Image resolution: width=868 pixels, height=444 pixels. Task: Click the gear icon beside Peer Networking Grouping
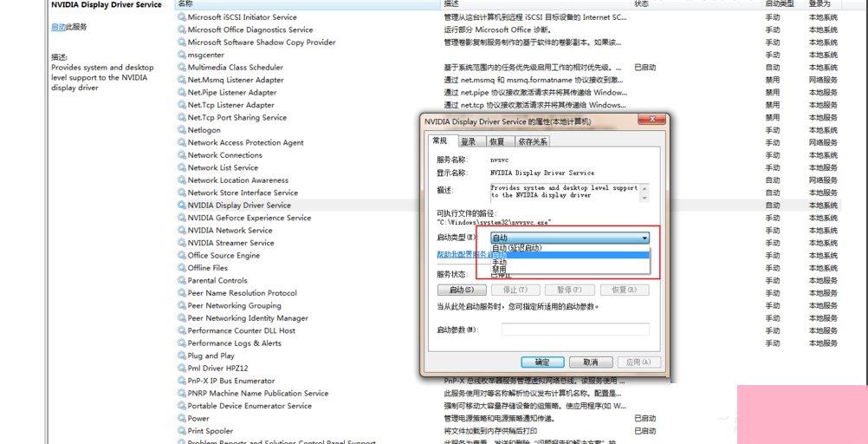[x=182, y=305]
